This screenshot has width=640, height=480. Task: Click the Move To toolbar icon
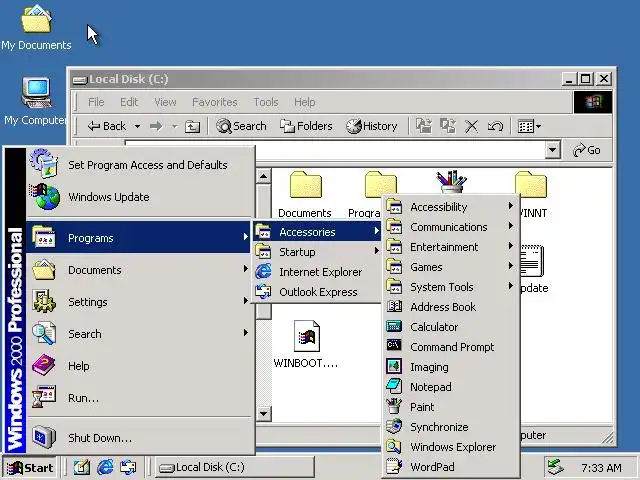424,126
